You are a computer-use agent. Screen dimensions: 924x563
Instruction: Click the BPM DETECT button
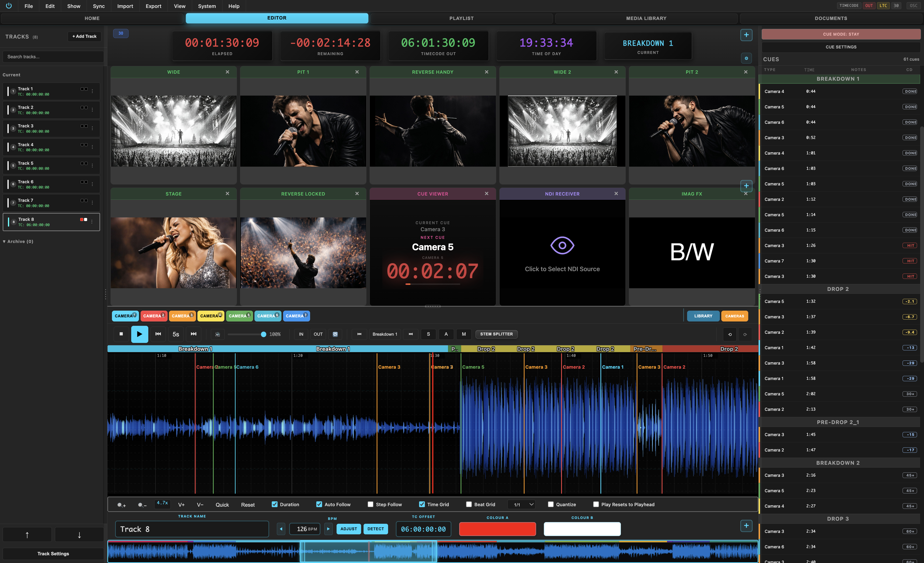pos(375,529)
